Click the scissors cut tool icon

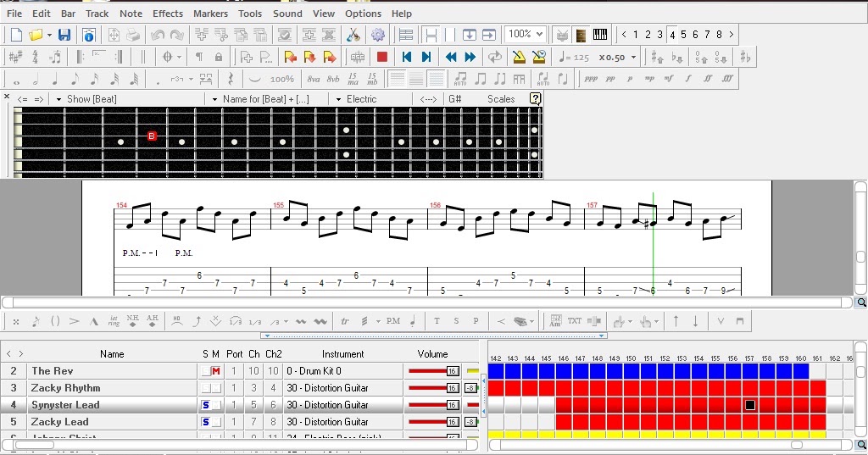pos(353,35)
